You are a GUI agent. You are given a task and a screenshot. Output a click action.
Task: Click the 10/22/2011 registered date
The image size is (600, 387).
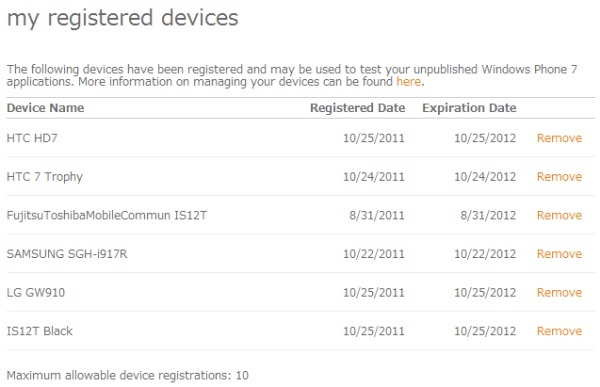coord(374,254)
